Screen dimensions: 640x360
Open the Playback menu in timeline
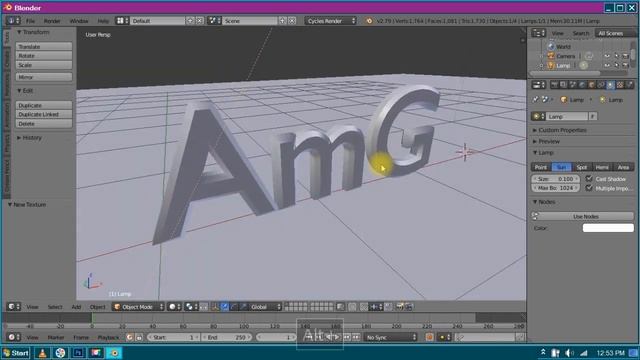point(108,338)
